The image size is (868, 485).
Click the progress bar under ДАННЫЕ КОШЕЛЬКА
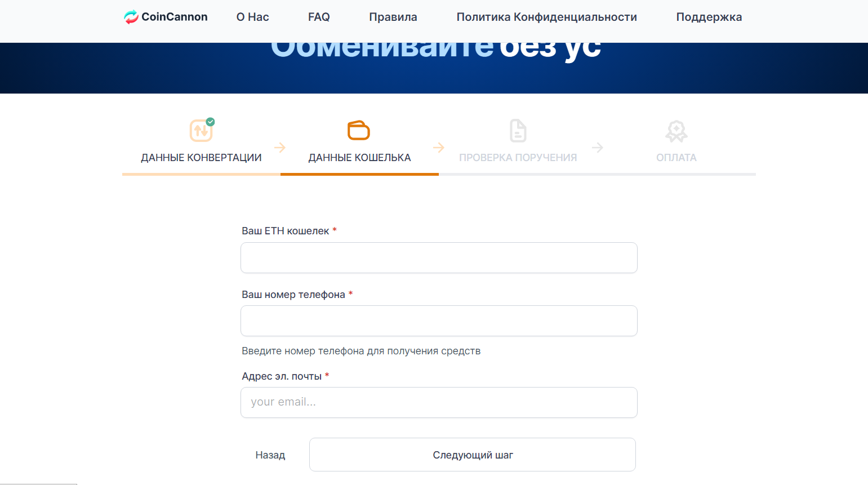359,175
